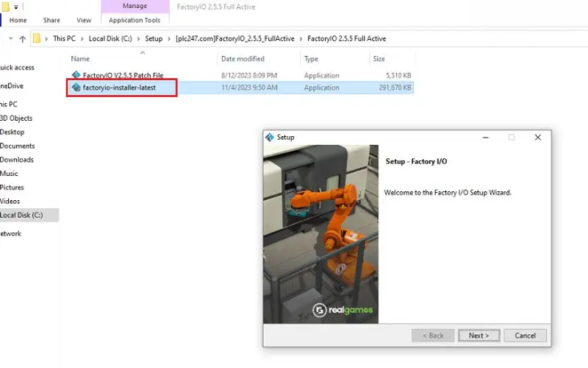Expand chevron after This PC breadcrumb

(x=82, y=39)
